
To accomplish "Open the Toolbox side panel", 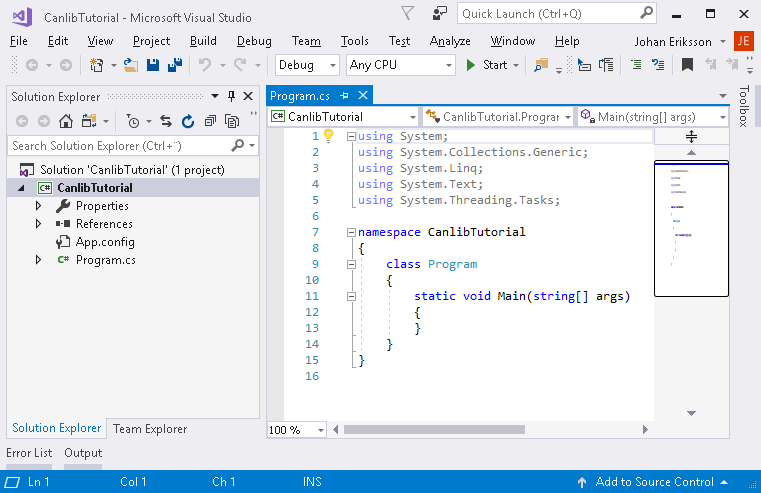I will pos(744,106).
